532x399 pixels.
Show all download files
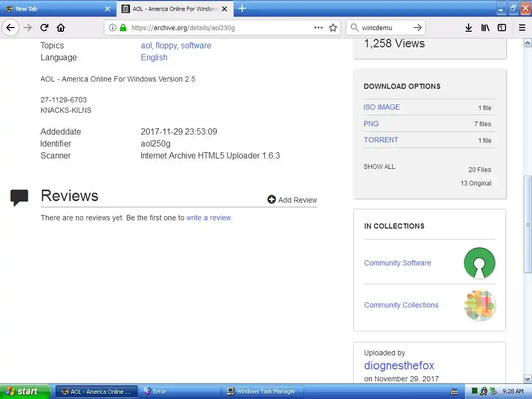pos(379,167)
